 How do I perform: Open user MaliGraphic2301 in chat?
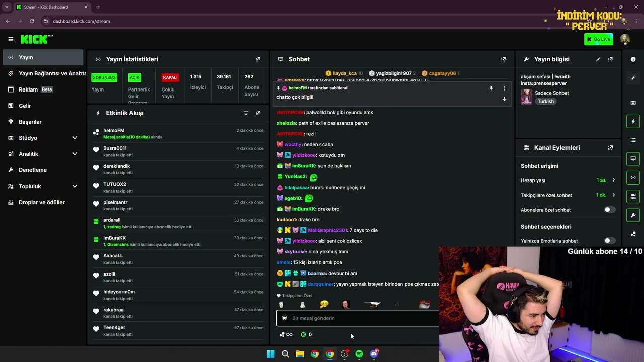click(327, 230)
